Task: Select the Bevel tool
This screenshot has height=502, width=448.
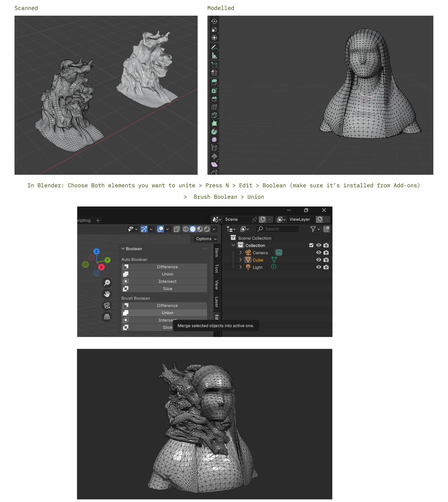Action: click(x=214, y=99)
